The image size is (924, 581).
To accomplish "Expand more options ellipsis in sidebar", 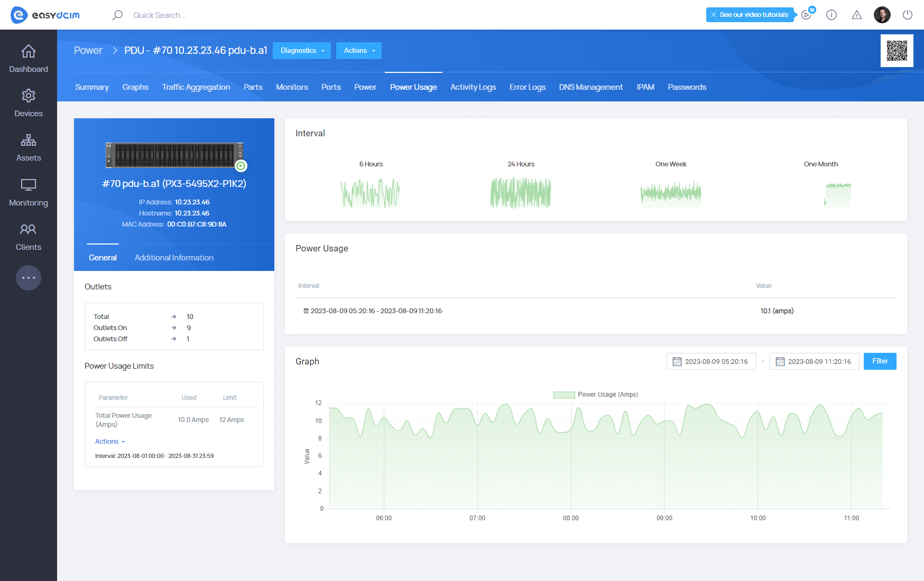I will (x=29, y=278).
